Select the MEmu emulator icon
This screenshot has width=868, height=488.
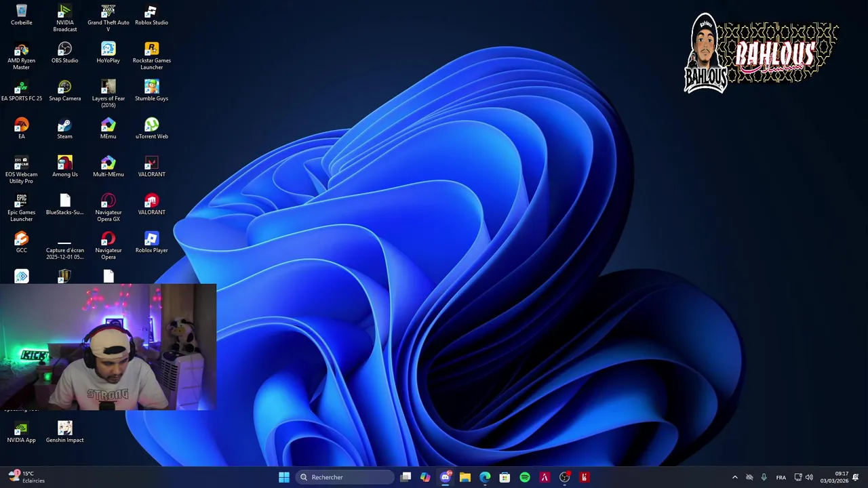108,129
